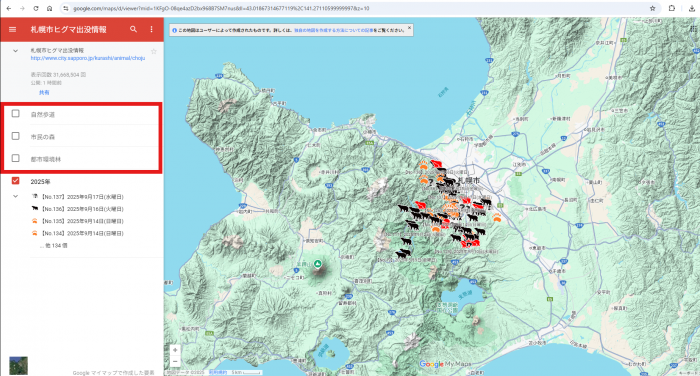Close the info banner above the map
Screen dimensions: 700x376
click(x=409, y=28)
